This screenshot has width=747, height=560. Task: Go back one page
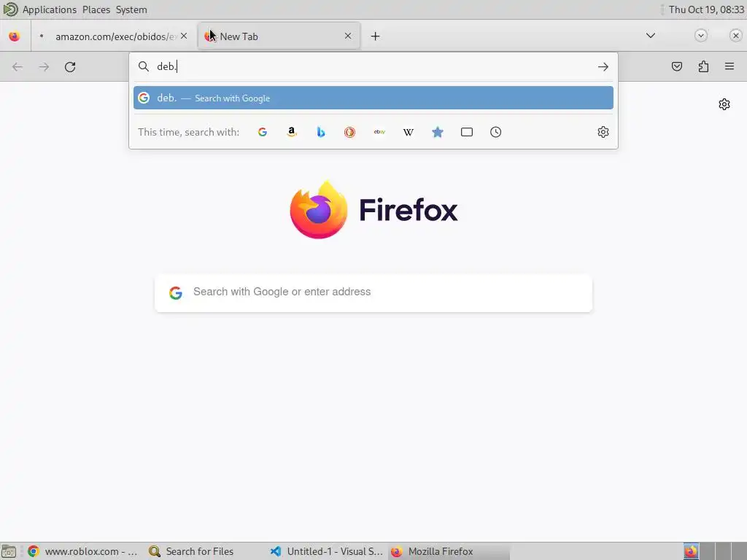click(x=18, y=66)
